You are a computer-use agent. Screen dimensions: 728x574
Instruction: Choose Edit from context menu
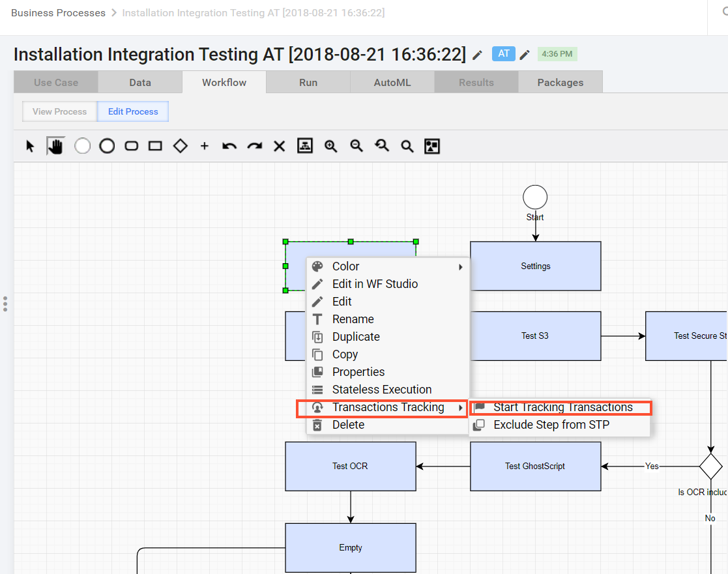(x=388, y=302)
